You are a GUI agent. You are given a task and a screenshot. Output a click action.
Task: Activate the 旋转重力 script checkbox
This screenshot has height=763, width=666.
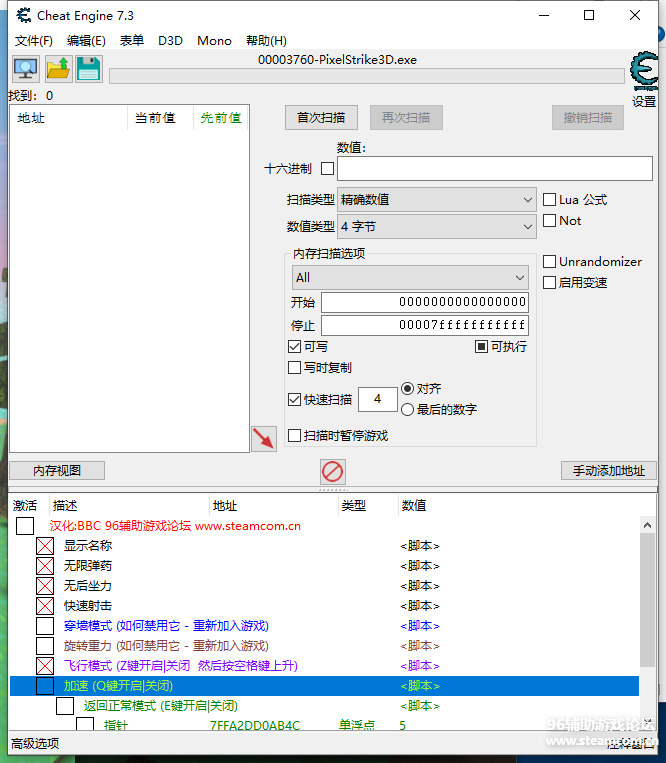[45, 646]
